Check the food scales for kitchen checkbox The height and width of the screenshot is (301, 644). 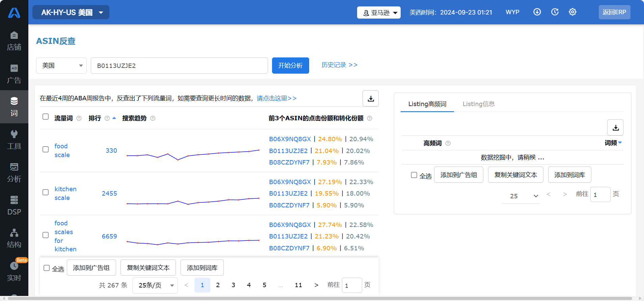point(46,235)
